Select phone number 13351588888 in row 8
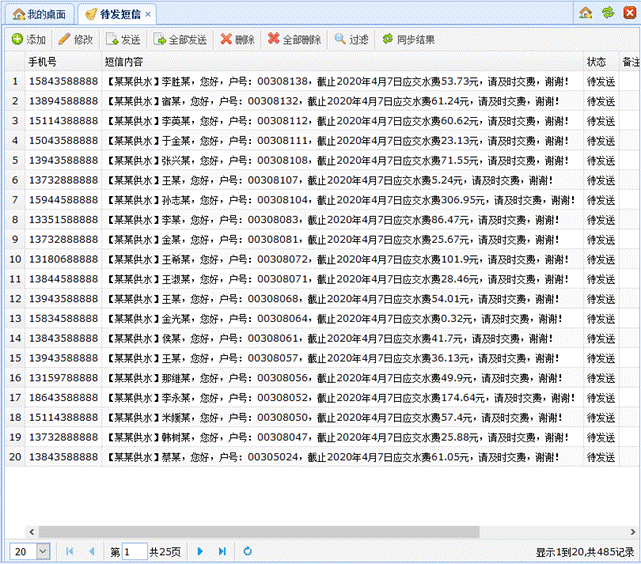 click(x=63, y=220)
